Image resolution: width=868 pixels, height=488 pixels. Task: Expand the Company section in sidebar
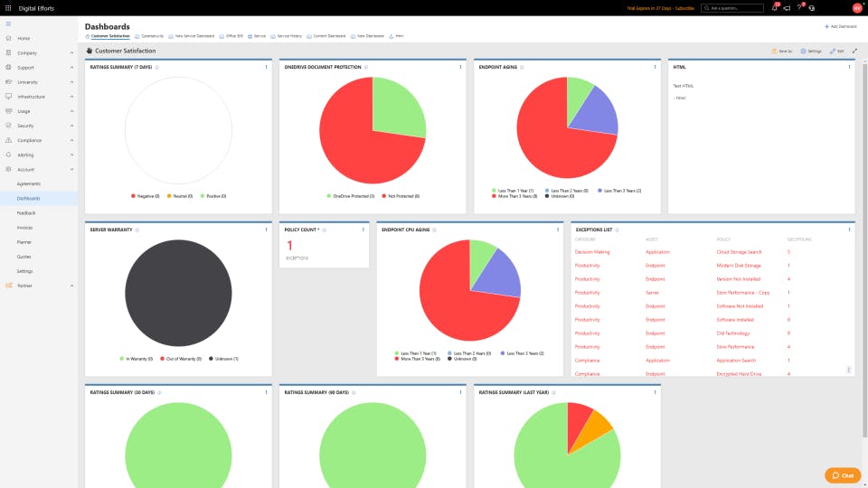(40, 53)
